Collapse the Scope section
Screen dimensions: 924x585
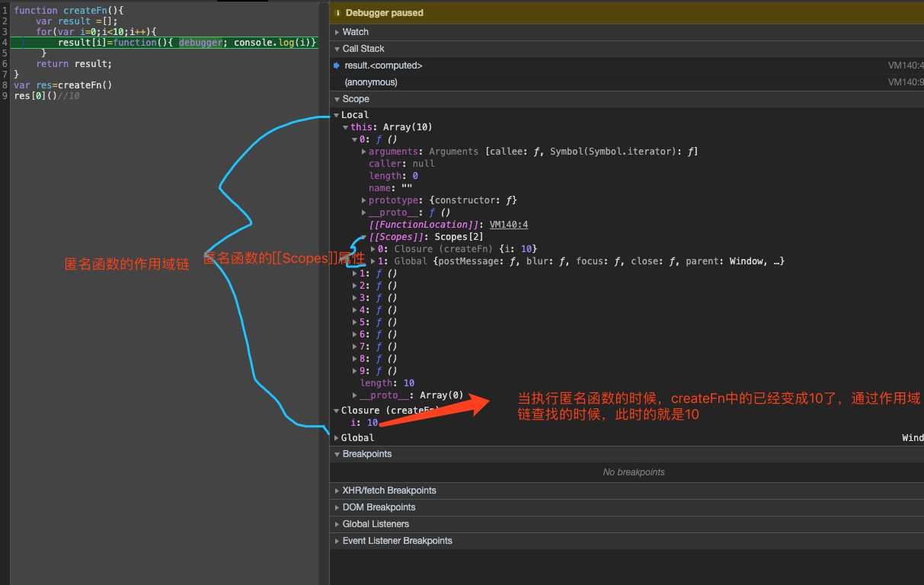pos(355,99)
